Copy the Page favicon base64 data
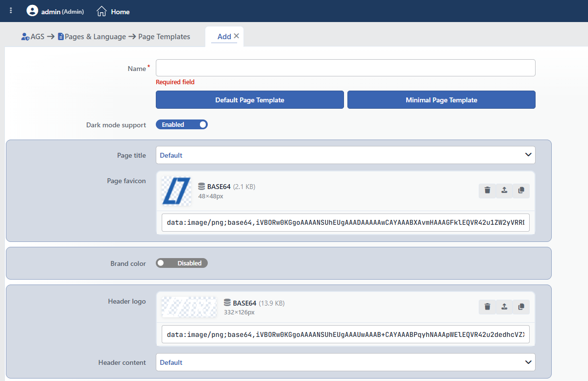 pyautogui.click(x=521, y=190)
